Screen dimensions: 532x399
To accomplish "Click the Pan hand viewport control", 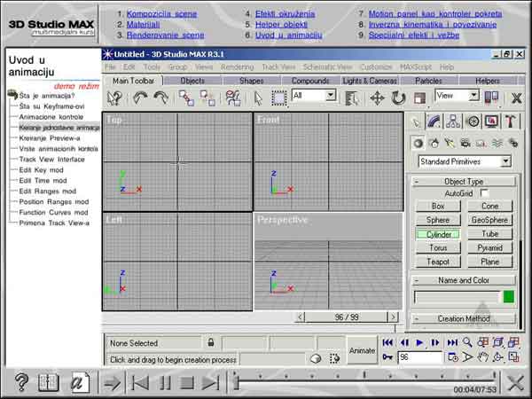I will 483,357.
